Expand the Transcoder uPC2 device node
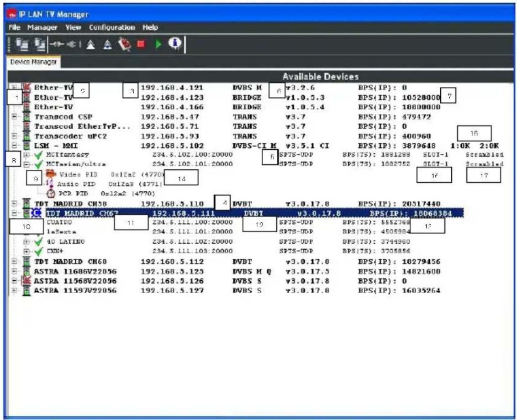517x420 pixels. click(x=14, y=136)
